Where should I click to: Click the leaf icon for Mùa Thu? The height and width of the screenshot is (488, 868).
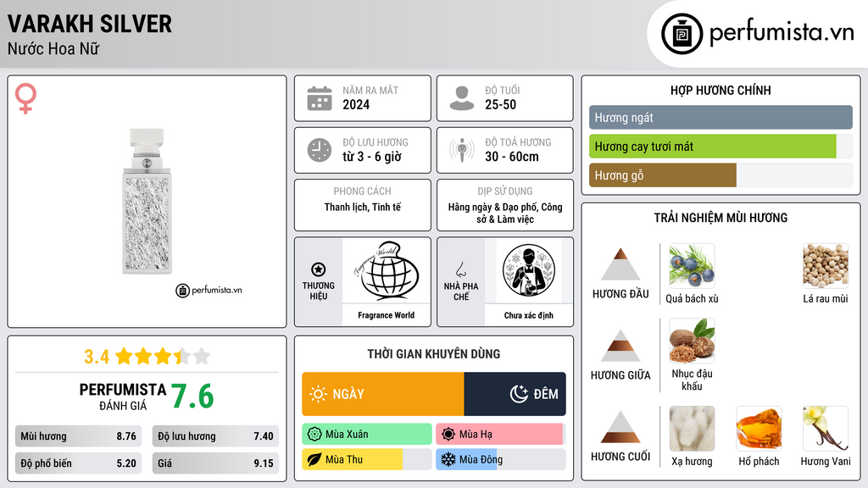click(314, 459)
